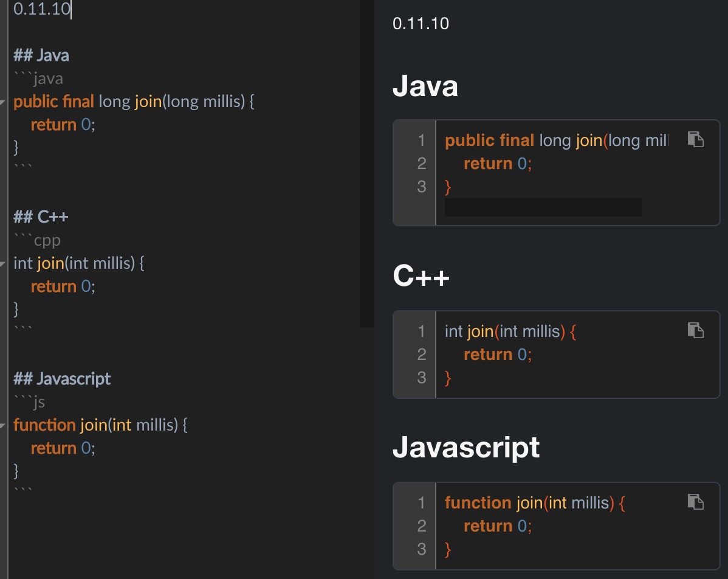This screenshot has height=579, width=728.
Task: Click 'int join(int millis) {' in preview
Action: [x=510, y=331]
